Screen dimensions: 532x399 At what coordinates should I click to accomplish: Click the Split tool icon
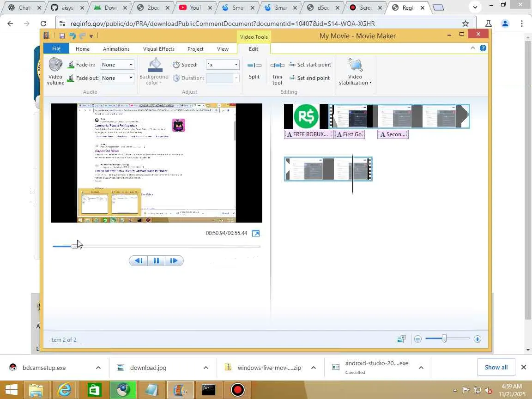254,66
